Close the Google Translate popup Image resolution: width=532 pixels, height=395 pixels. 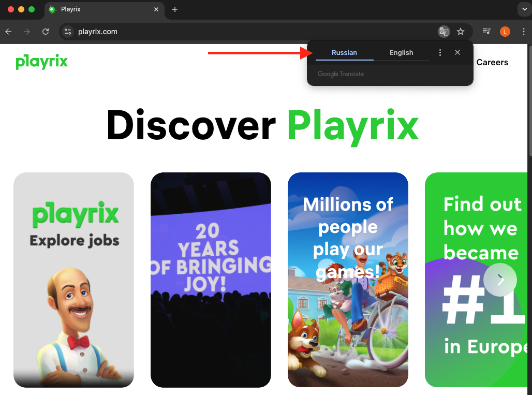457,52
